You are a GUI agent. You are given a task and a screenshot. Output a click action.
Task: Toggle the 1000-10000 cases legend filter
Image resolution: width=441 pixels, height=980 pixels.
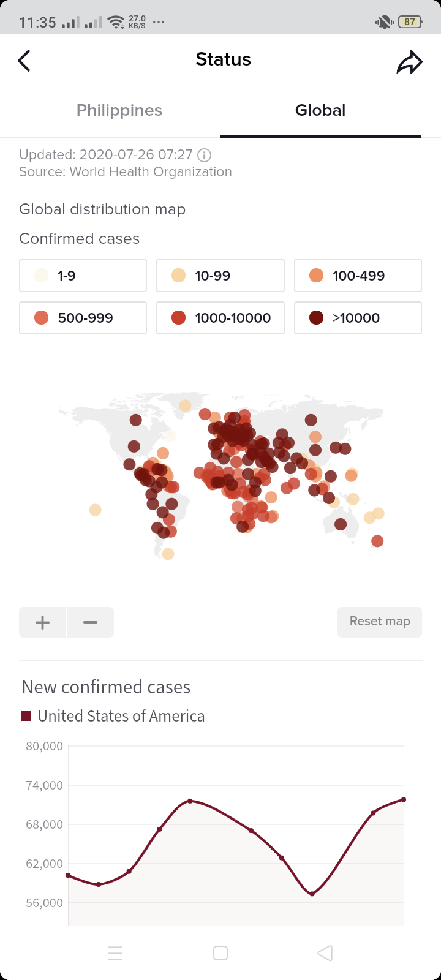coord(221,318)
